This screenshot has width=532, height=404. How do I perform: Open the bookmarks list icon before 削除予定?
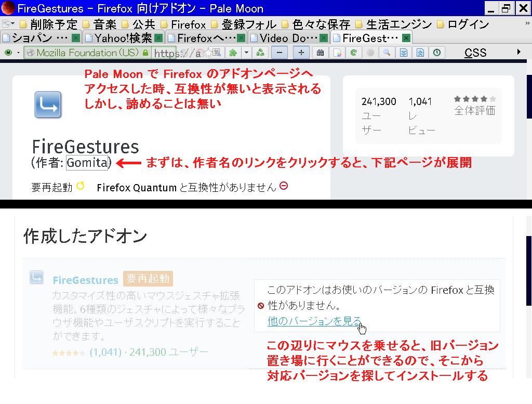tap(8, 24)
